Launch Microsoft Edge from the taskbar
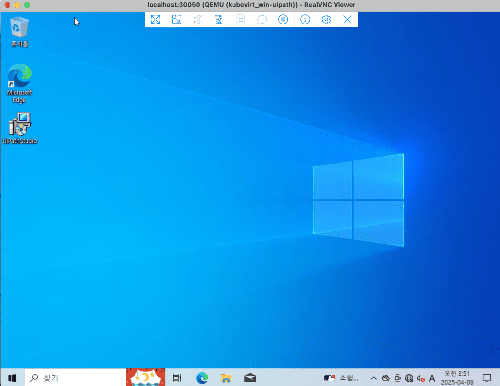The height and width of the screenshot is (386, 500). click(x=202, y=378)
